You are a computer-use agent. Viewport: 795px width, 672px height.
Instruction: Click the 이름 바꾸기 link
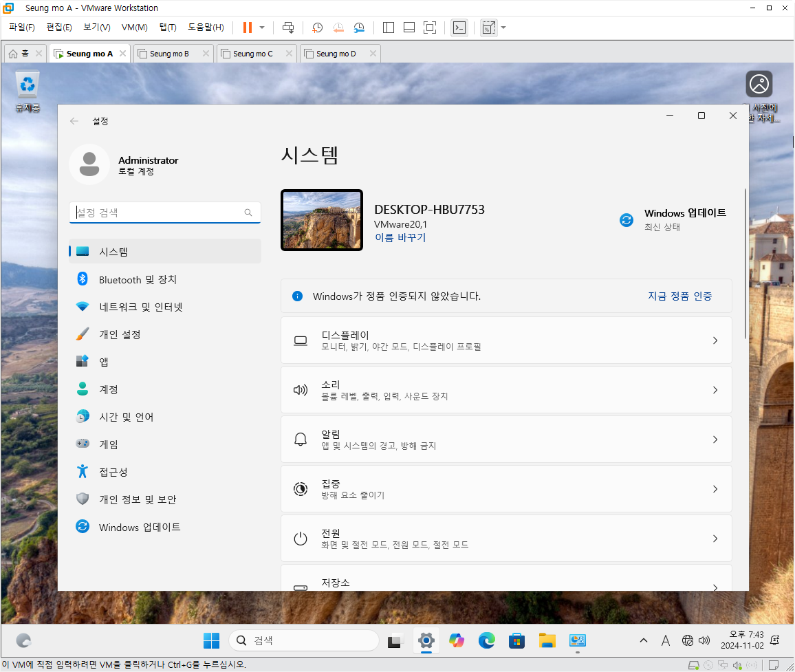[x=400, y=237]
